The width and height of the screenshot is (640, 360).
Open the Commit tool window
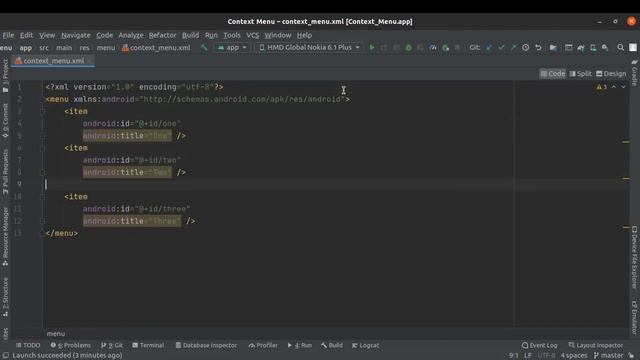(5, 120)
